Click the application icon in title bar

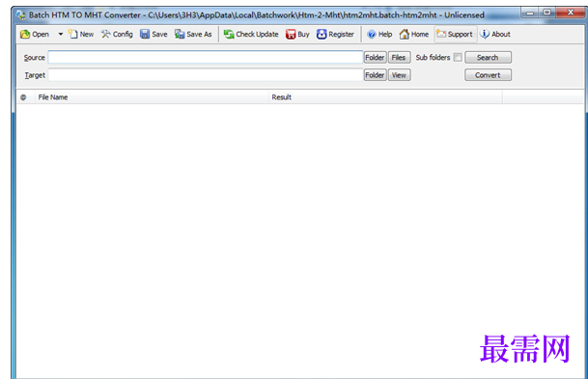click(20, 15)
